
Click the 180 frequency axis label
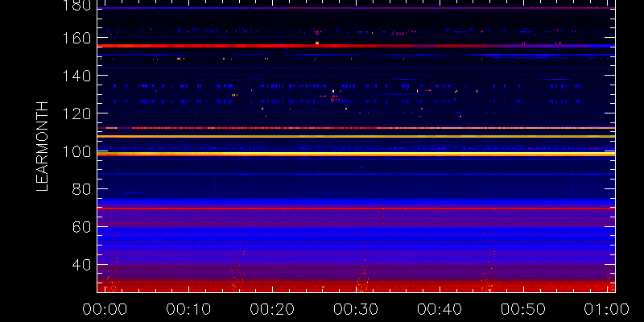78,6
